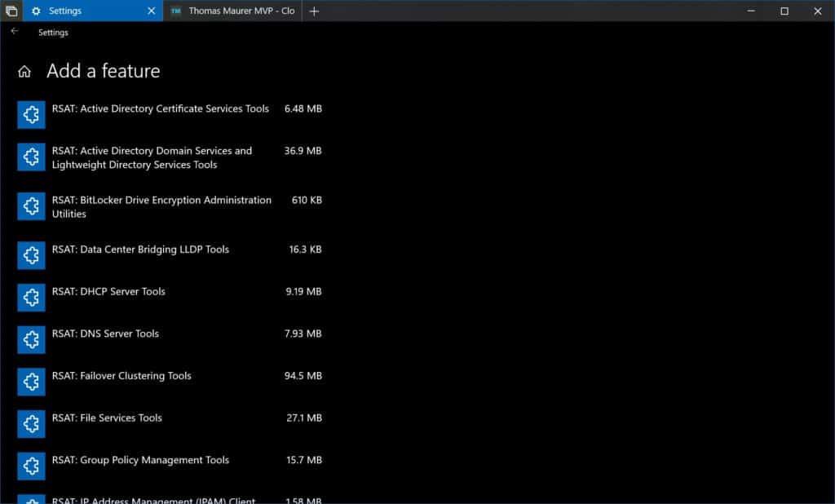Click the File Services Tools feature icon
835x504 pixels.
pyautogui.click(x=31, y=423)
